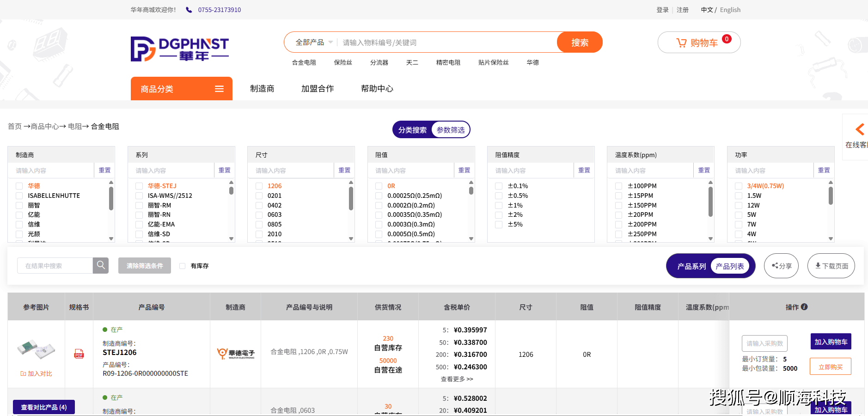
Task: Expand the online customer service arrow
Action: click(859, 129)
